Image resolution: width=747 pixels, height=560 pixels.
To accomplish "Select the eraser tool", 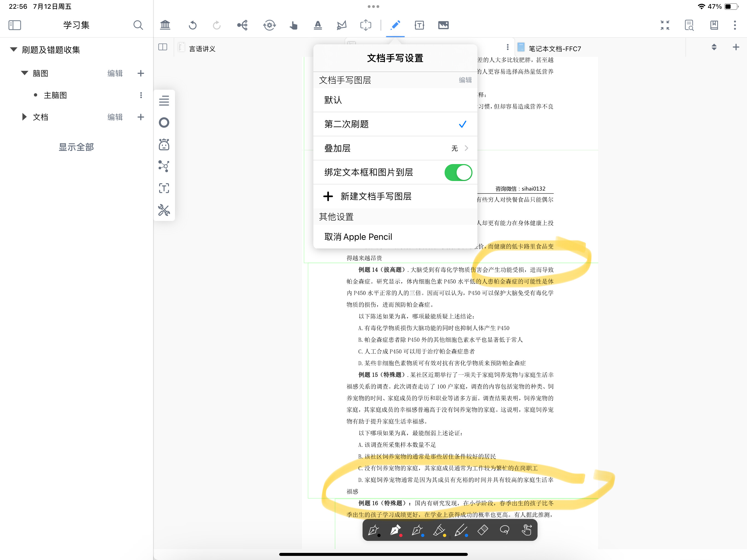I will click(x=483, y=530).
